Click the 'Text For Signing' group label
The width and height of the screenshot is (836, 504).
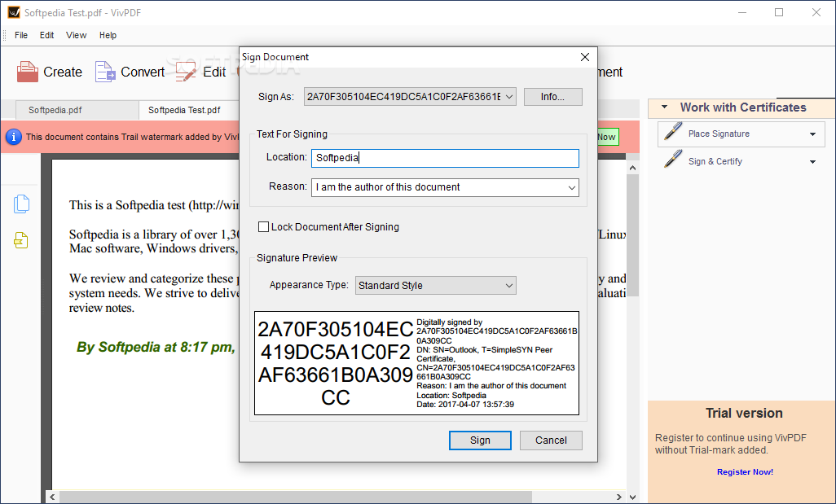[x=292, y=134]
